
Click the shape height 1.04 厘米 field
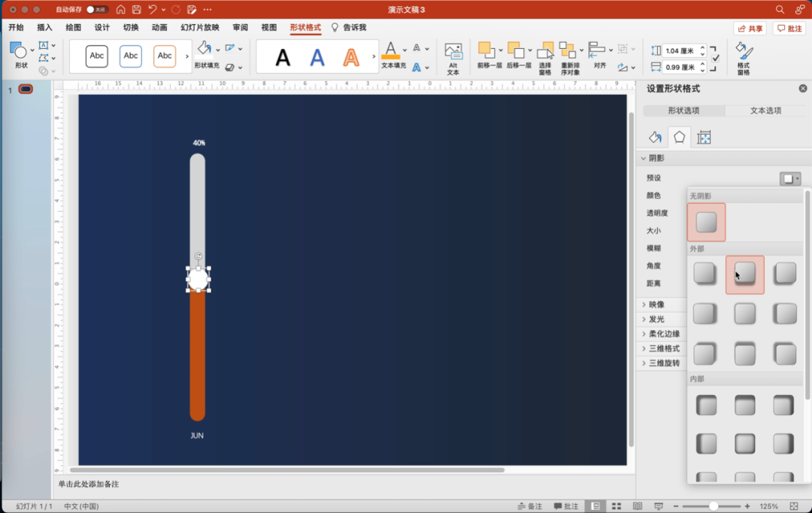[680, 51]
